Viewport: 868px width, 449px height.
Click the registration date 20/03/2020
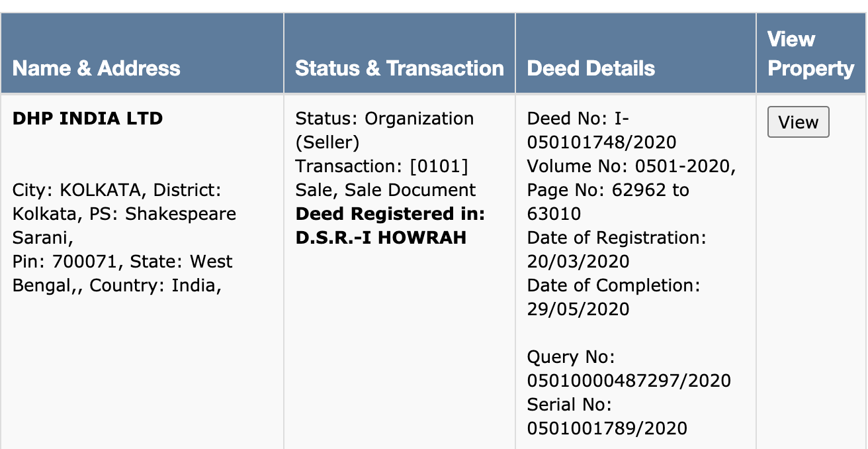[578, 262]
